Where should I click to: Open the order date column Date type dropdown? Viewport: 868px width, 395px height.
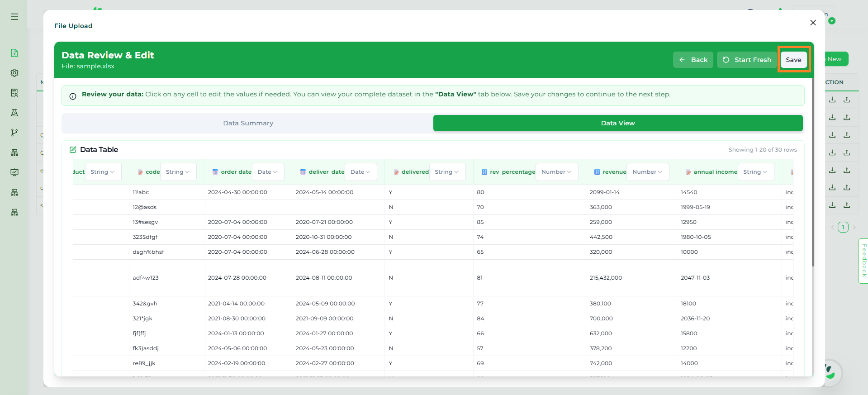[x=268, y=172]
